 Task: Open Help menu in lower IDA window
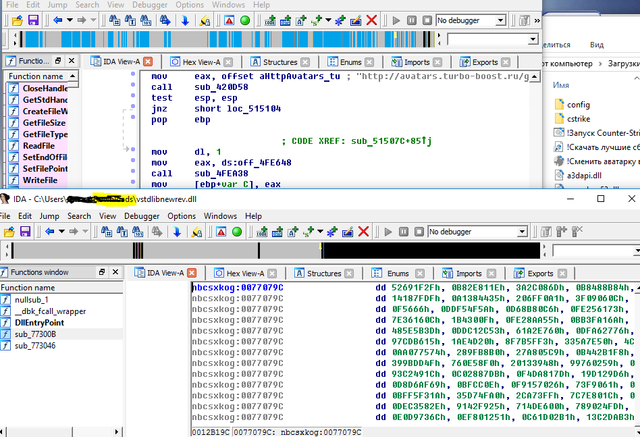(x=253, y=216)
